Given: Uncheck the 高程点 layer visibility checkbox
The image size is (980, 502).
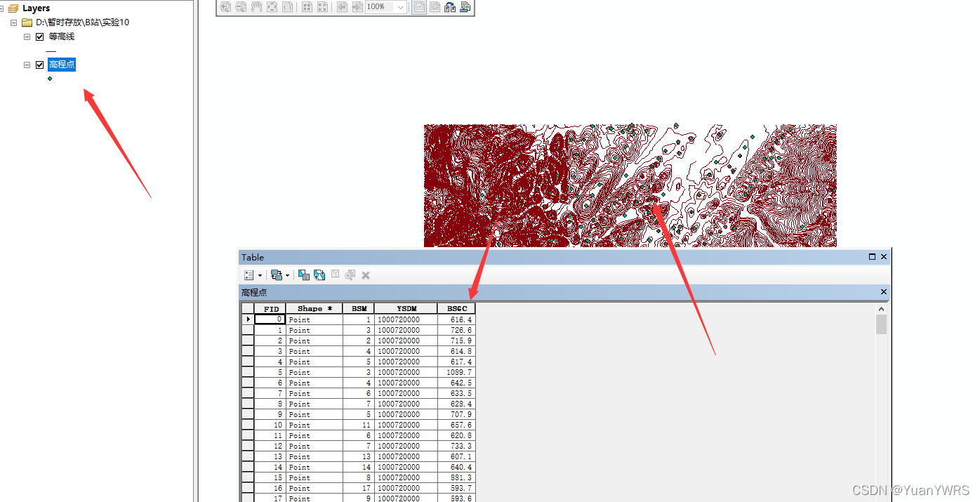Looking at the screenshot, I should click(x=39, y=65).
